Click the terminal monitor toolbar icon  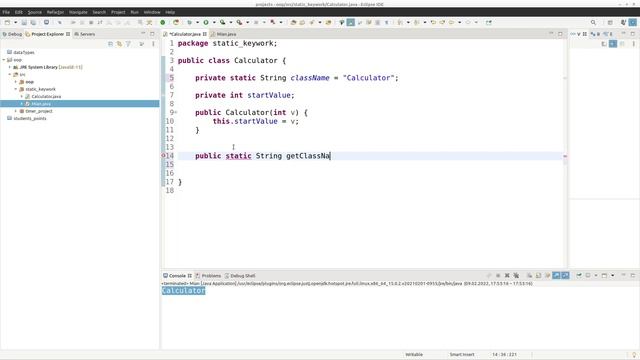coord(47,22)
